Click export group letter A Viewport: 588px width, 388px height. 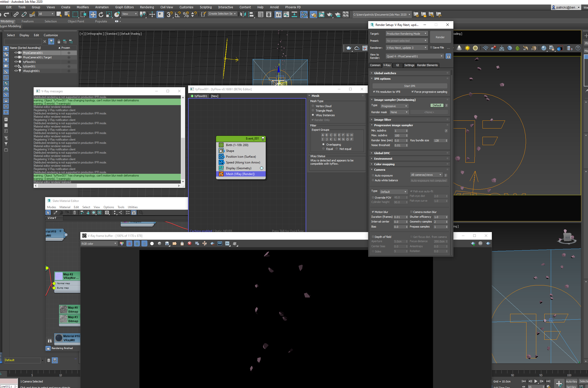click(323, 135)
